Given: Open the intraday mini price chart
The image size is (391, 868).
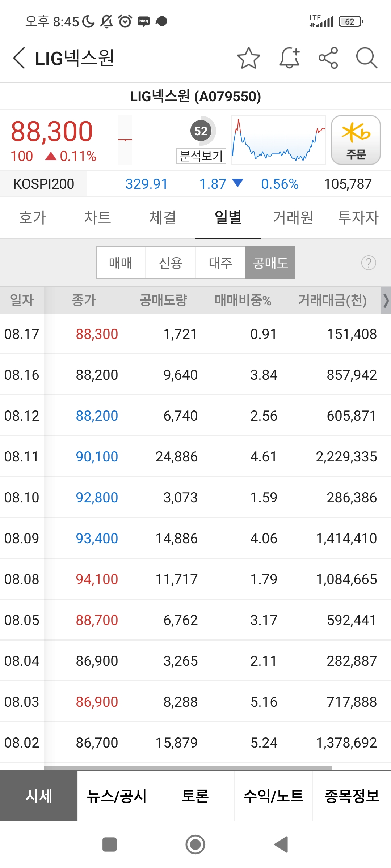Looking at the screenshot, I should (278, 140).
